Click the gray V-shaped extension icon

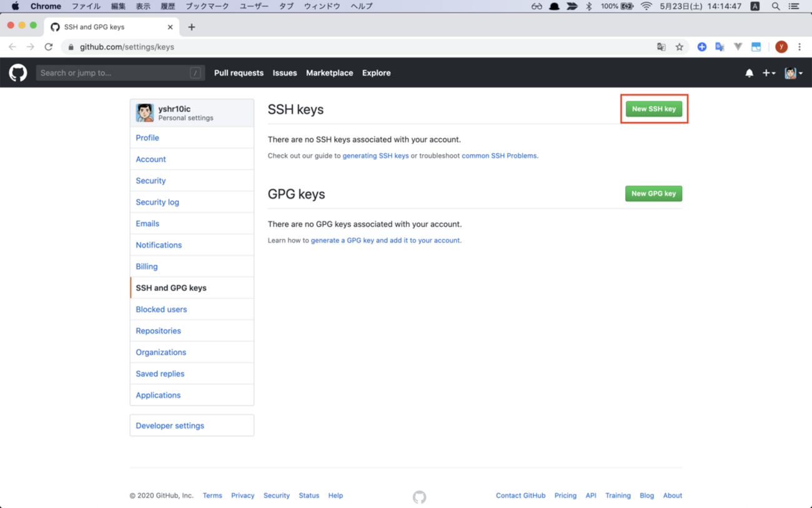[x=738, y=47]
